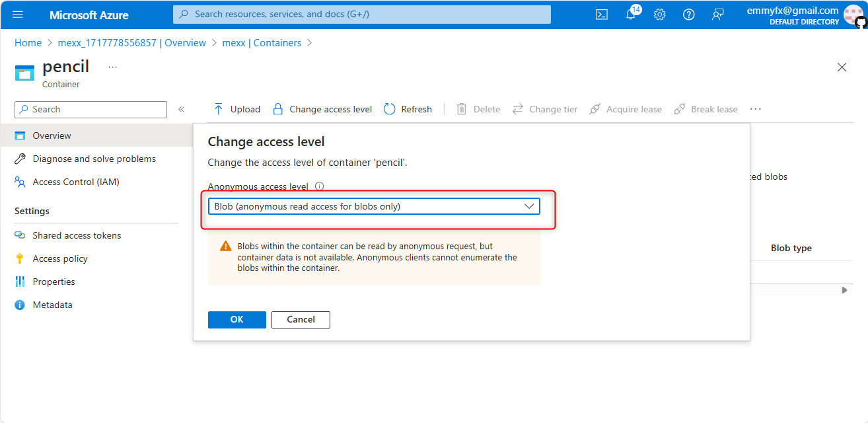
Task: Click the Change tier toolbar item
Action: (545, 109)
